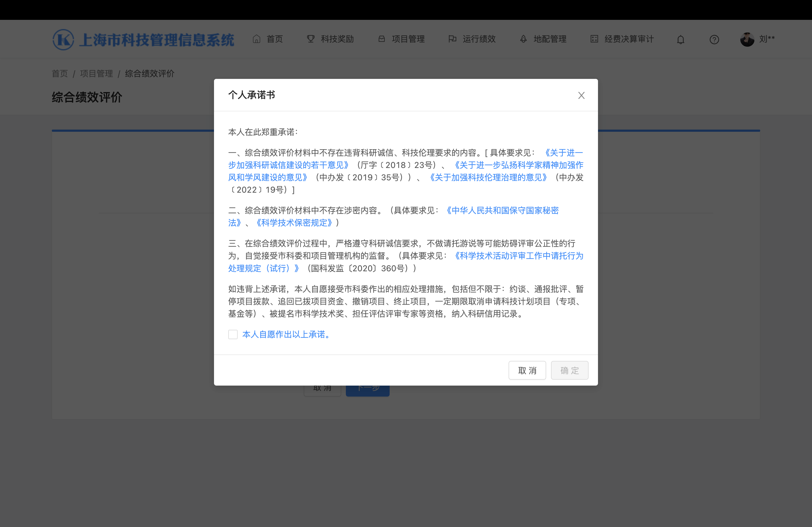This screenshot has height=527, width=812.
Task: Open the 项目管理 navigation menu
Action: click(x=401, y=39)
